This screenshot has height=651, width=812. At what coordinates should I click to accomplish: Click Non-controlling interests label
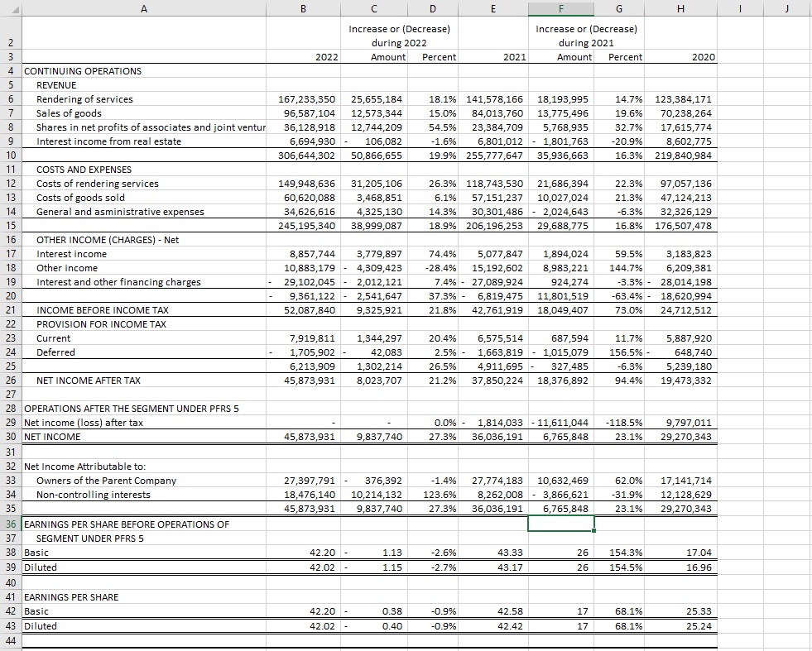94,495
